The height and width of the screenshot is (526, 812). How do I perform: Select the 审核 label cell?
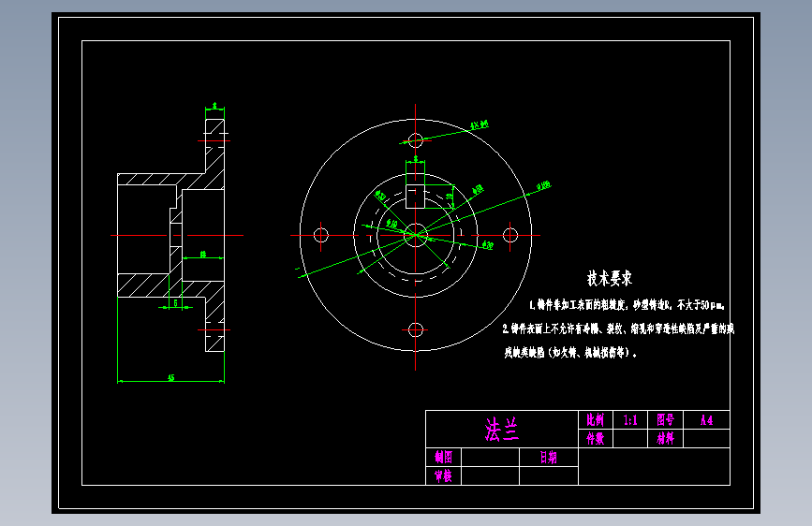(443, 475)
